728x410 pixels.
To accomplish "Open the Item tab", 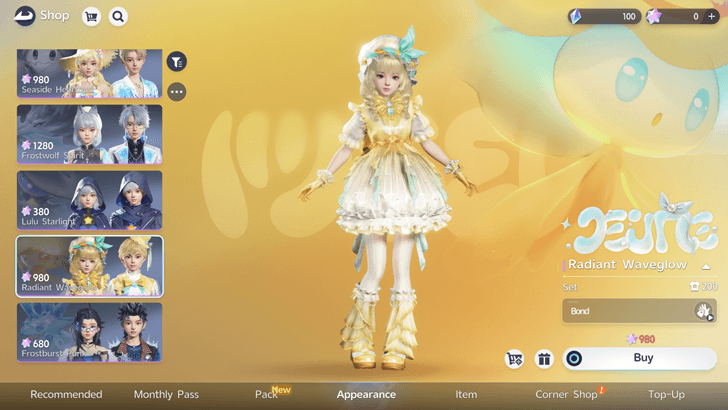I will click(x=466, y=394).
